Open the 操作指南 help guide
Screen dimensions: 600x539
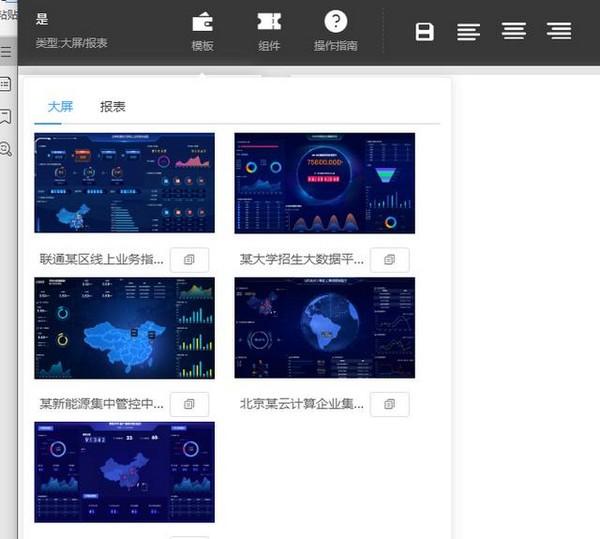336,31
